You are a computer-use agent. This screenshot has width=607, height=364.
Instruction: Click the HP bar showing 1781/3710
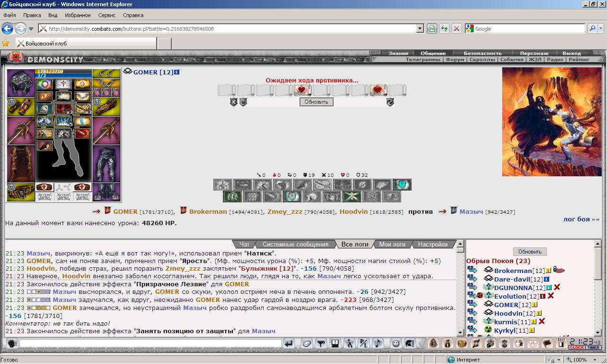click(x=64, y=71)
